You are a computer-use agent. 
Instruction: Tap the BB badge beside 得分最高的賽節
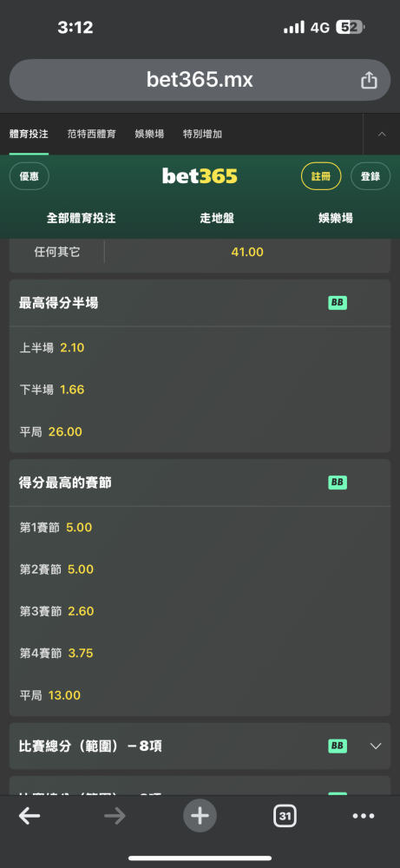(x=338, y=482)
